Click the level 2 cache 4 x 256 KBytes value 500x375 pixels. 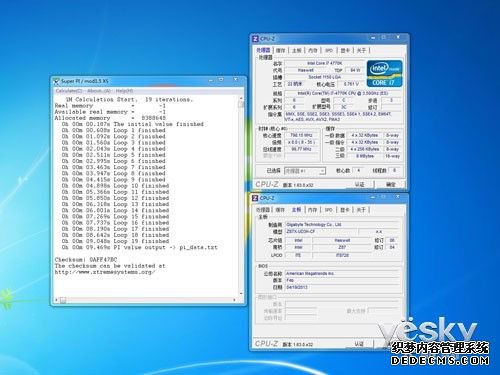[x=365, y=149]
